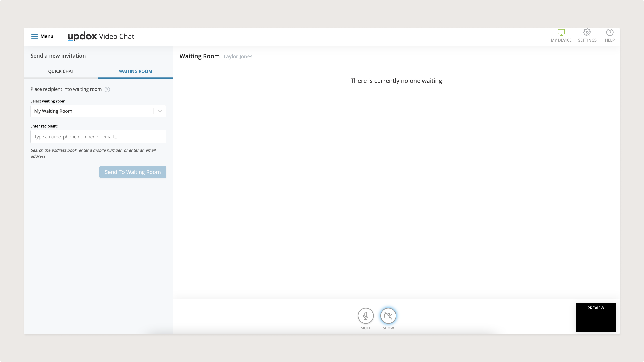Switch to the Quick Chat tab
The image size is (644, 362).
coord(61,71)
